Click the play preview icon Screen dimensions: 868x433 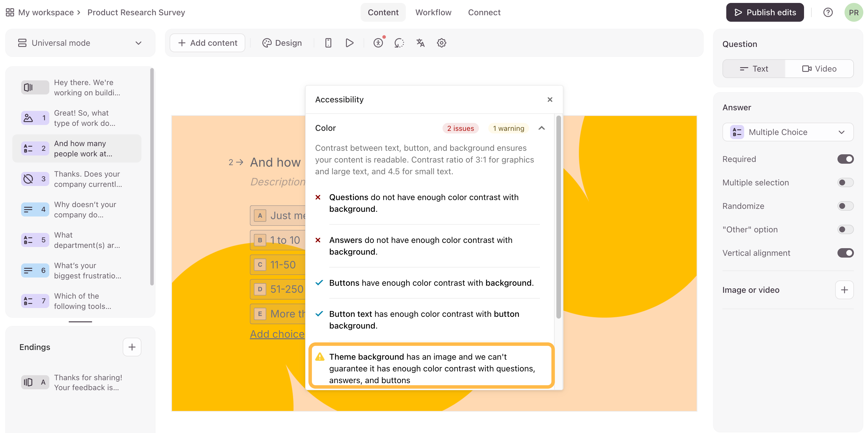[349, 43]
